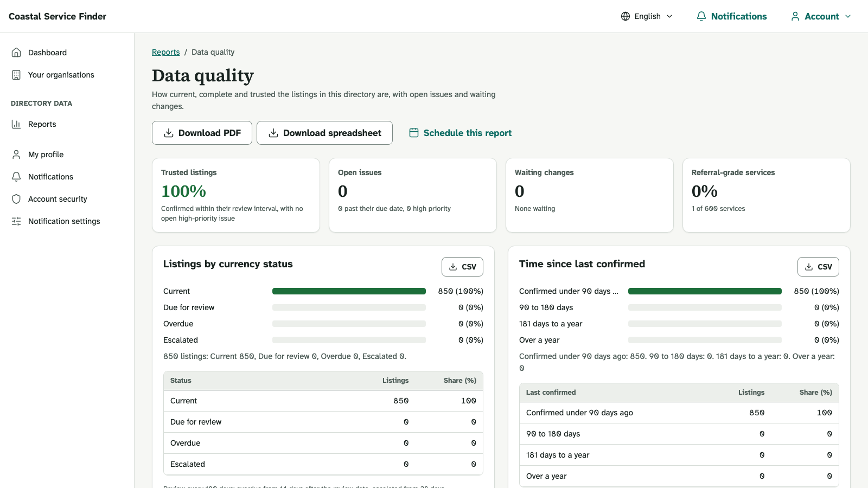
Task: Click the Last confirmed column header
Action: [x=551, y=393]
